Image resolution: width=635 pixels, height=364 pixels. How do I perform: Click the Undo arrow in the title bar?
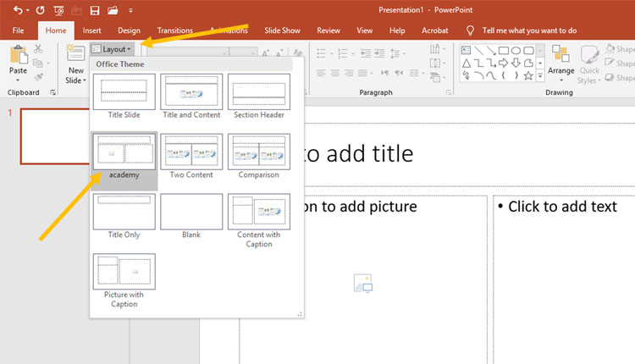(x=19, y=10)
